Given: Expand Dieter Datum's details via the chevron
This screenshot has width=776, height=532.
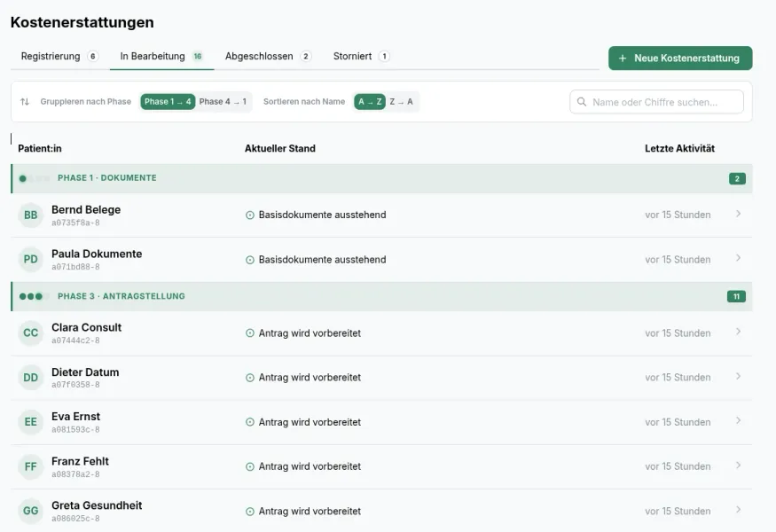Looking at the screenshot, I should pos(738,377).
